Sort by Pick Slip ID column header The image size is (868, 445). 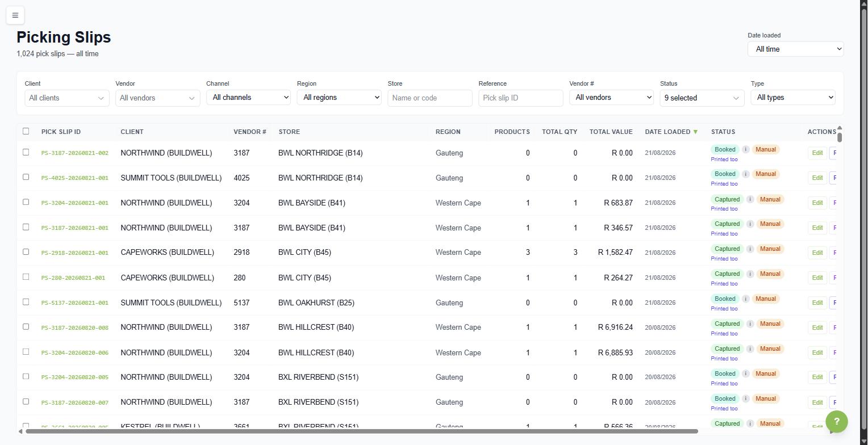(61, 132)
